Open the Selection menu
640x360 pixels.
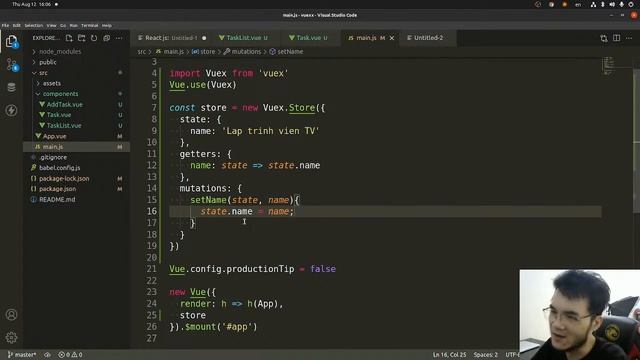pyautogui.click(x=33, y=25)
